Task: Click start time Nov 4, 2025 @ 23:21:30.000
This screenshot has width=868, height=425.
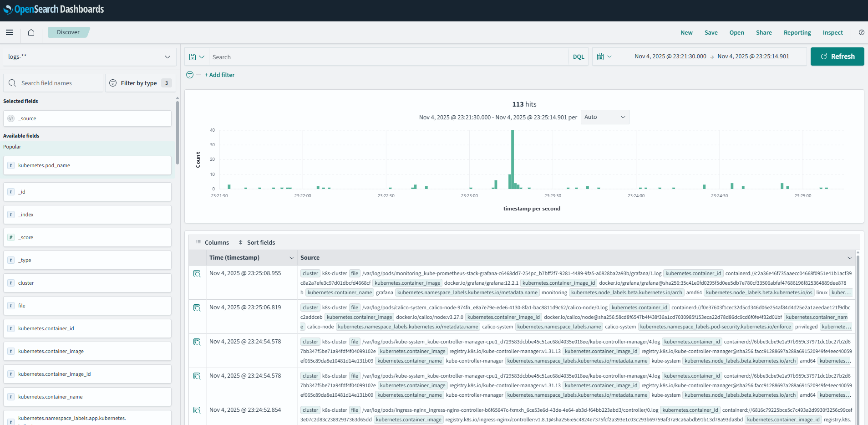Action: [x=670, y=56]
